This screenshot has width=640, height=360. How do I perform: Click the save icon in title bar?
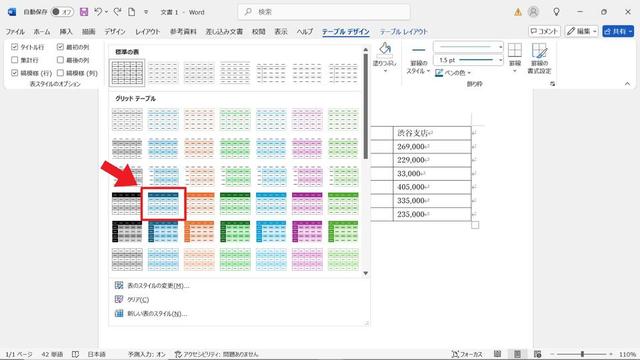pos(84,12)
